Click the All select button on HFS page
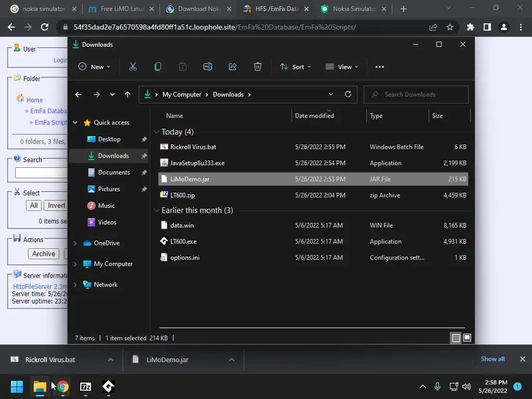Image resolution: width=532 pixels, height=399 pixels. [x=34, y=206]
